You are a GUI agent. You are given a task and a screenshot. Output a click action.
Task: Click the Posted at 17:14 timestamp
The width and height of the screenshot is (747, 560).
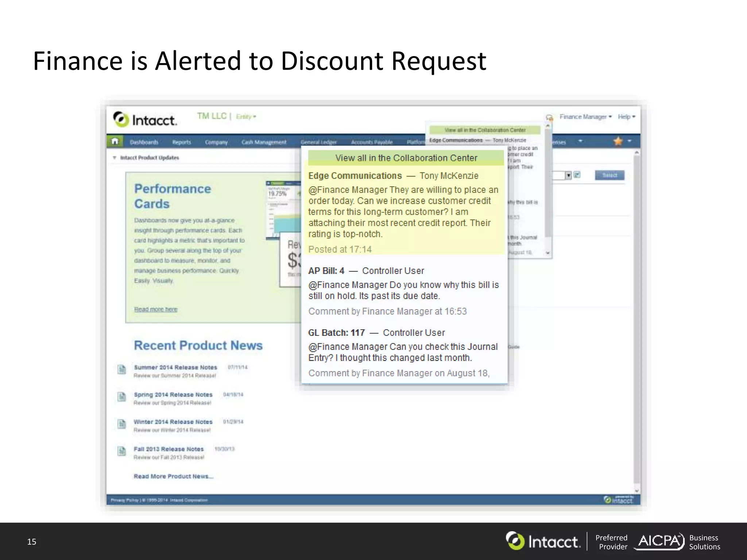(x=340, y=249)
